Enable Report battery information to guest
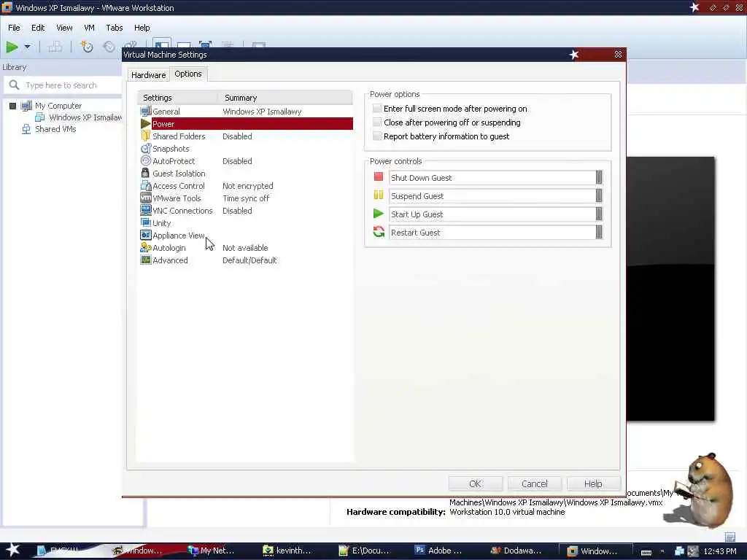This screenshot has width=747, height=560. (377, 136)
